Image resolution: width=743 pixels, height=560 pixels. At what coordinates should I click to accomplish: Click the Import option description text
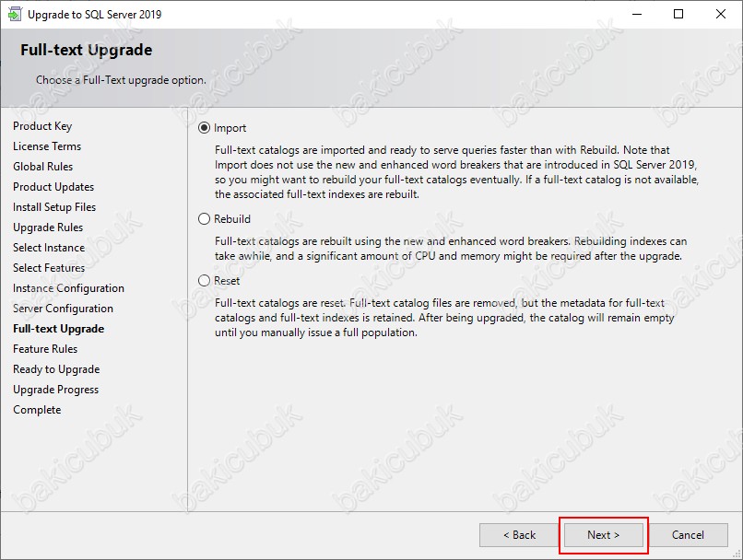[x=456, y=172]
